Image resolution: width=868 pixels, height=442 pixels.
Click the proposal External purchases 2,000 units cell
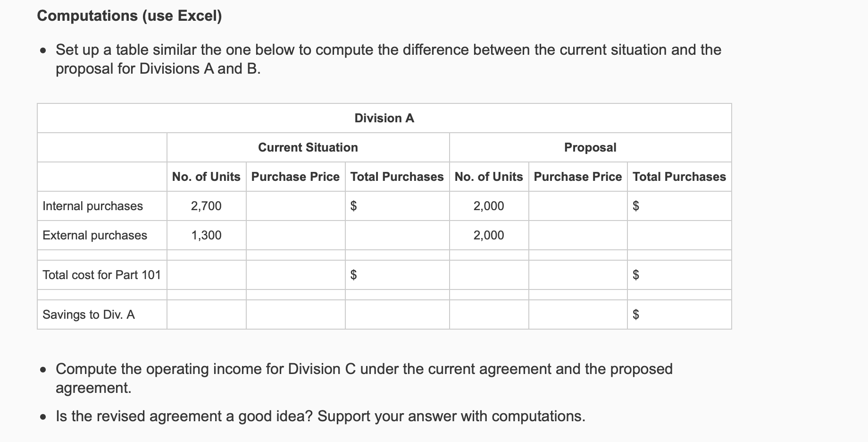pyautogui.click(x=489, y=235)
